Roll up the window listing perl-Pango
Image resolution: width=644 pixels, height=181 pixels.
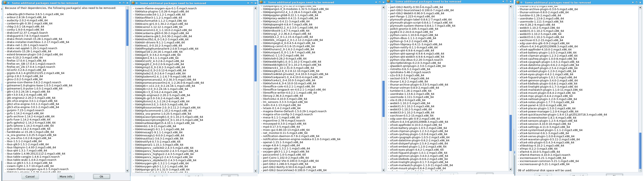(503, 1)
